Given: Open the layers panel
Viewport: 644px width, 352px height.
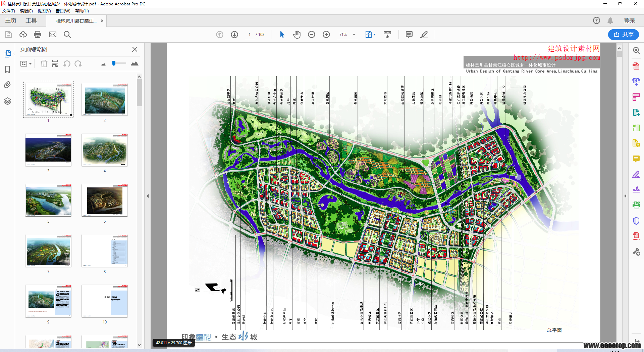Looking at the screenshot, I should pyautogui.click(x=7, y=101).
